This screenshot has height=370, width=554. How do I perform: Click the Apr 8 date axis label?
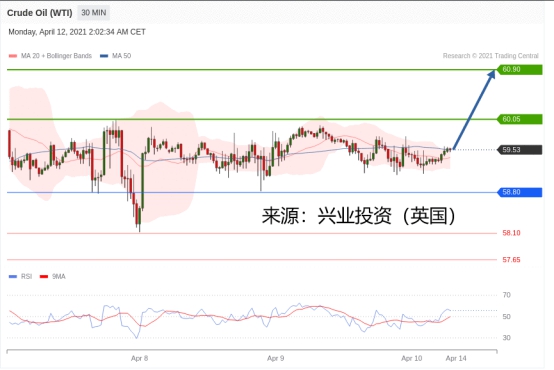(140, 358)
